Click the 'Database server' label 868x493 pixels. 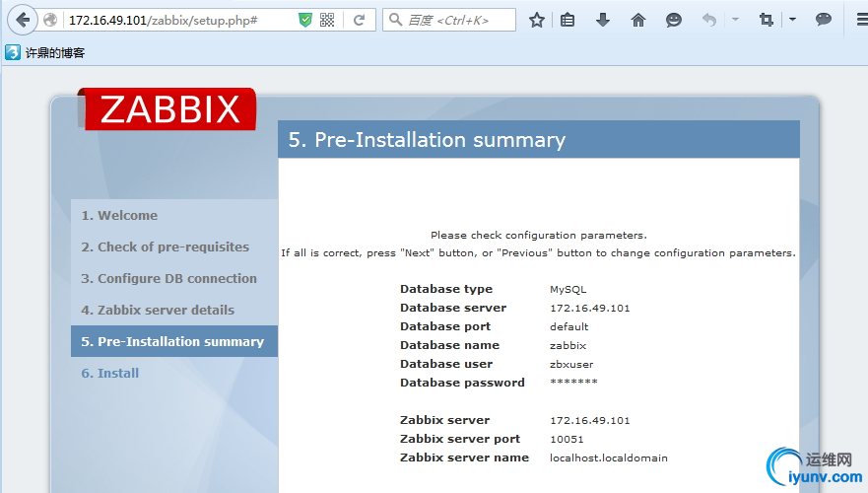(x=453, y=308)
